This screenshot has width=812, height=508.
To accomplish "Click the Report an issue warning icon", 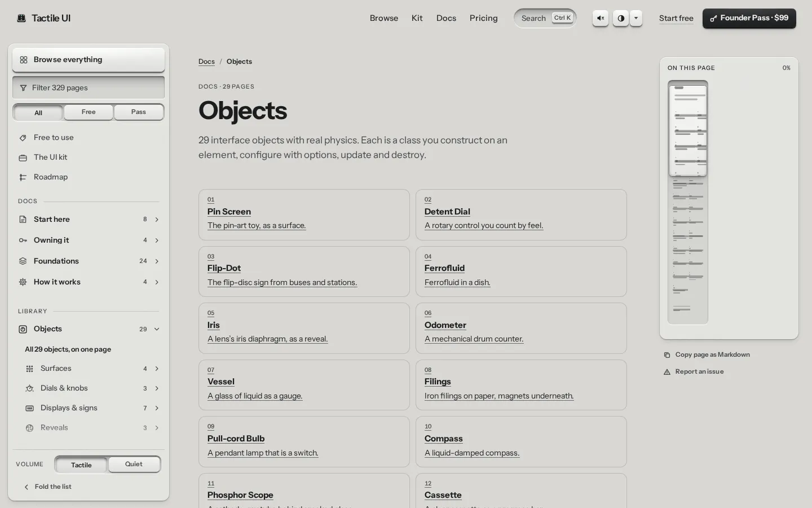I will point(667,372).
